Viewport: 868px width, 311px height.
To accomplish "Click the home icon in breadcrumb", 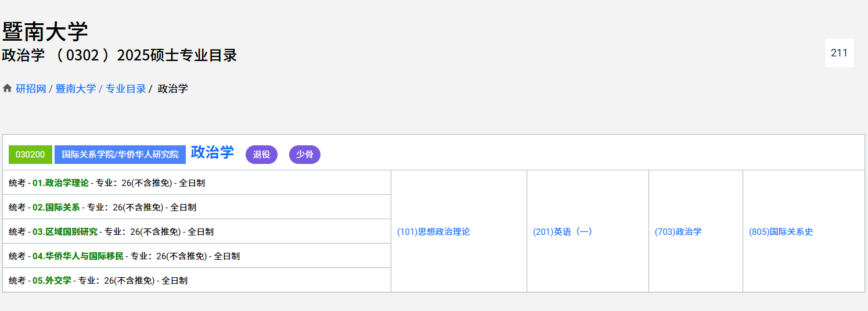I will coord(7,88).
